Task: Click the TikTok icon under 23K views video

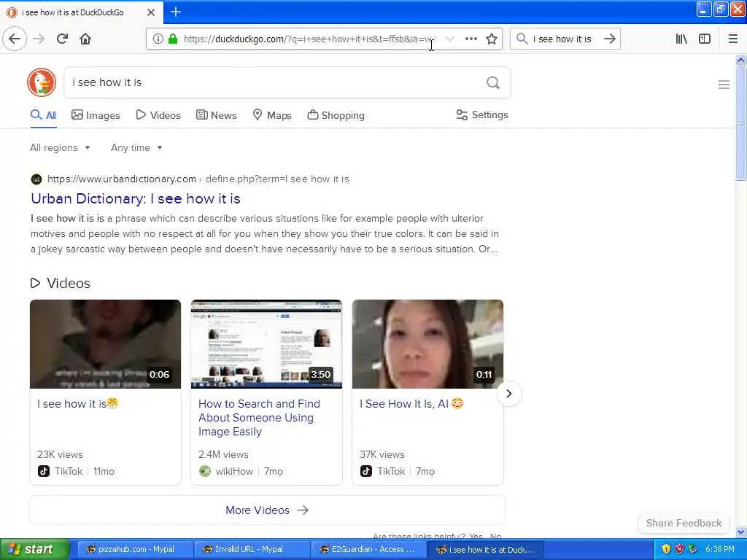Action: coord(43,472)
